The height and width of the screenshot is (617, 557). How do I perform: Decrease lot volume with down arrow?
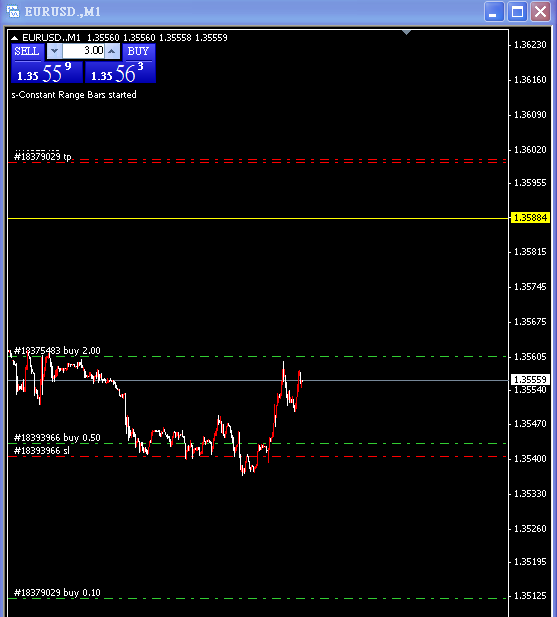click(54, 51)
